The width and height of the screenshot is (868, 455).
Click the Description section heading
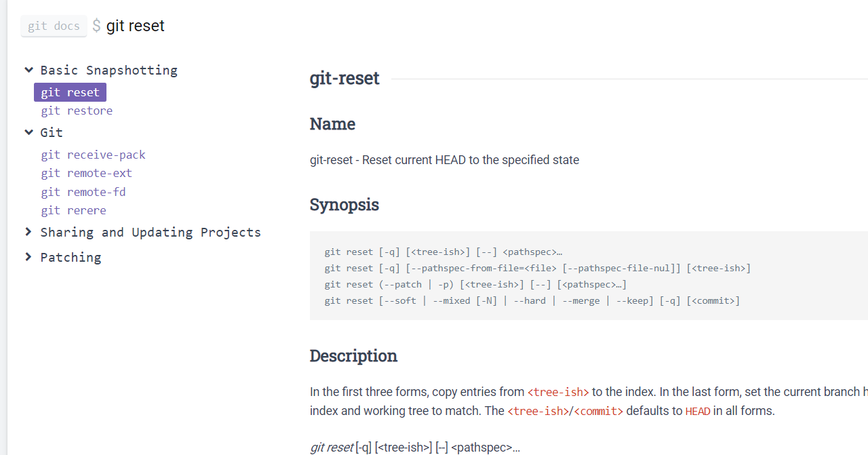pos(353,356)
